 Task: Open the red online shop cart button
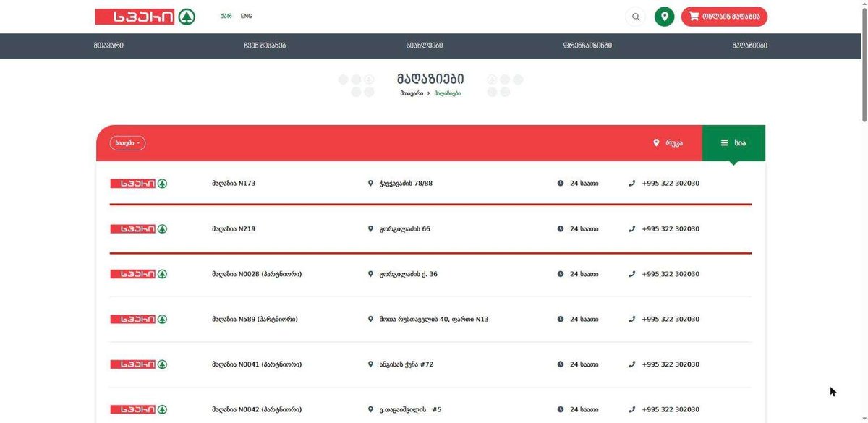tap(724, 17)
